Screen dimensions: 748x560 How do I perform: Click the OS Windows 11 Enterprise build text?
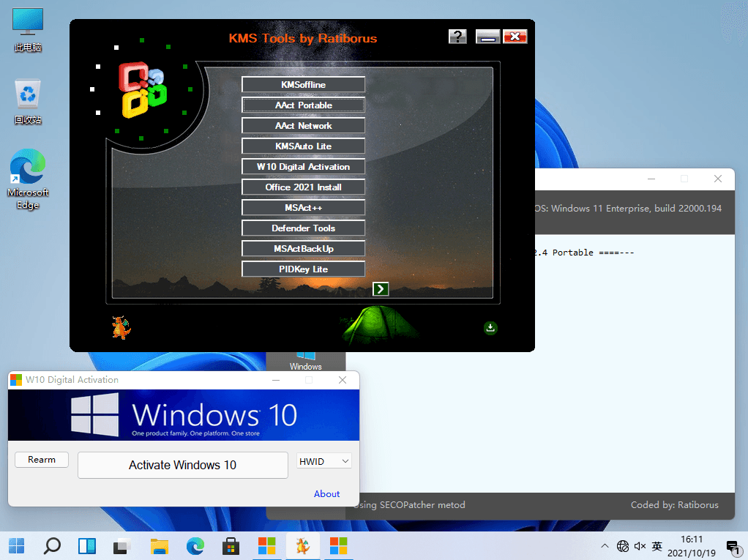pos(628,209)
